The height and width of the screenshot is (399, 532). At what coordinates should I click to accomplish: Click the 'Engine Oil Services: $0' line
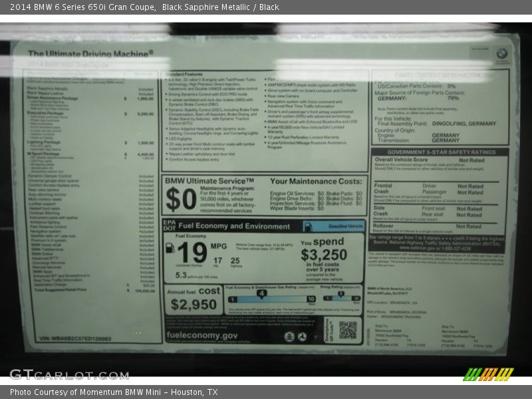coord(297,194)
